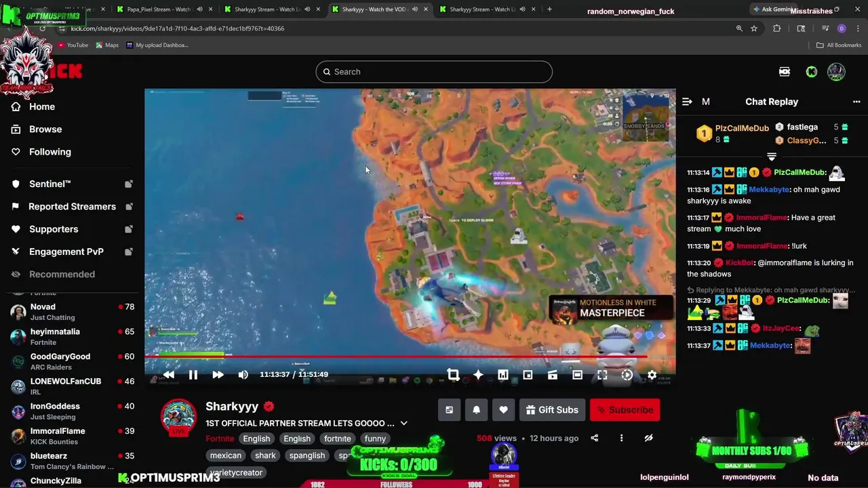Rewind the video with the back button
This screenshot has width=868, height=488.
click(x=168, y=375)
